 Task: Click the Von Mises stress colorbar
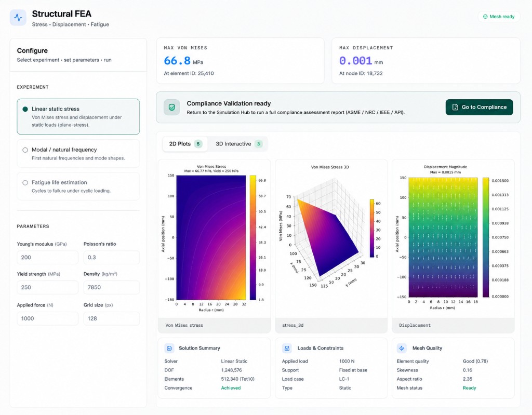tap(253, 237)
